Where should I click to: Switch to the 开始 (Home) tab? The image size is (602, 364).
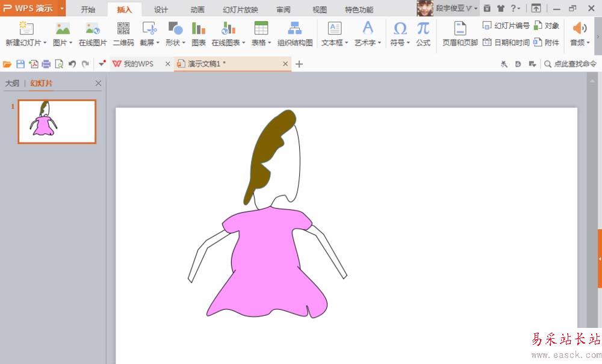point(88,10)
